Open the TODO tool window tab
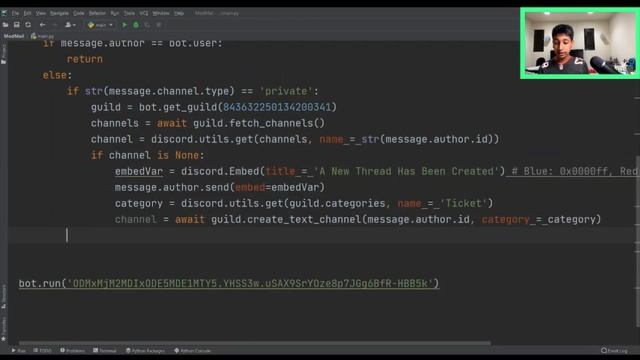 point(42,351)
